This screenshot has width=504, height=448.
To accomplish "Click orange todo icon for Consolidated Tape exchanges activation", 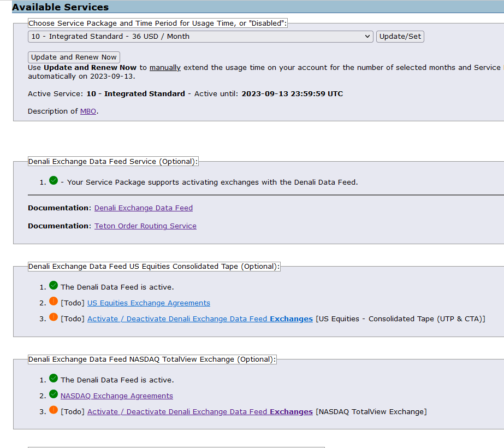I will (54, 317).
